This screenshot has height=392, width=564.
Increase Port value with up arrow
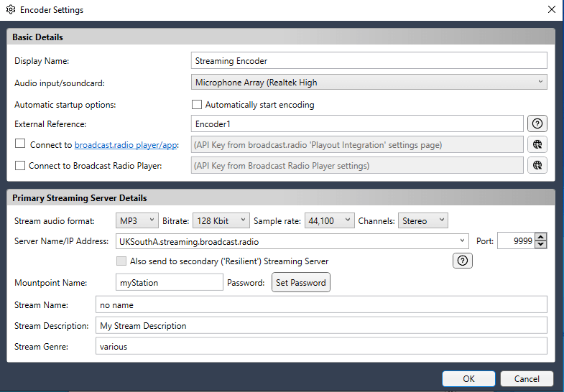coord(540,237)
